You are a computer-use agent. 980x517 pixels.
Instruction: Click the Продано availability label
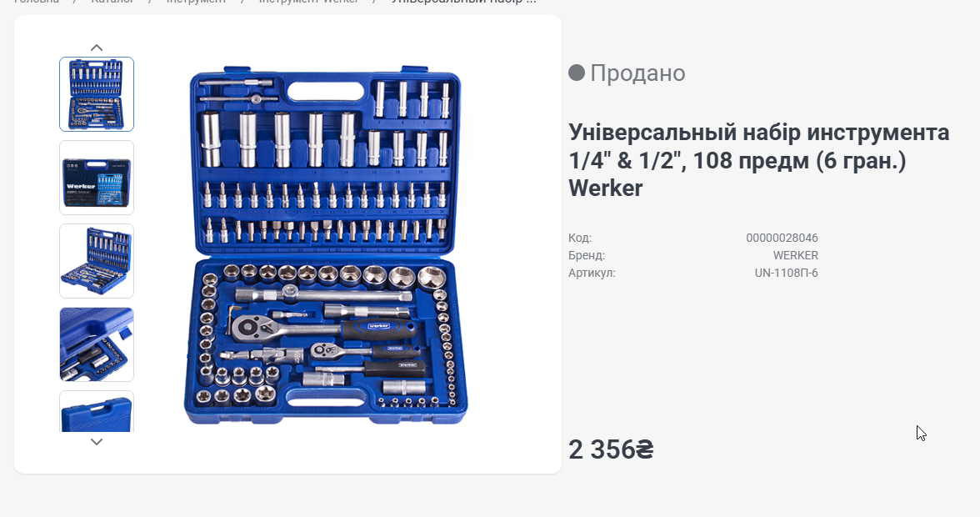[637, 73]
